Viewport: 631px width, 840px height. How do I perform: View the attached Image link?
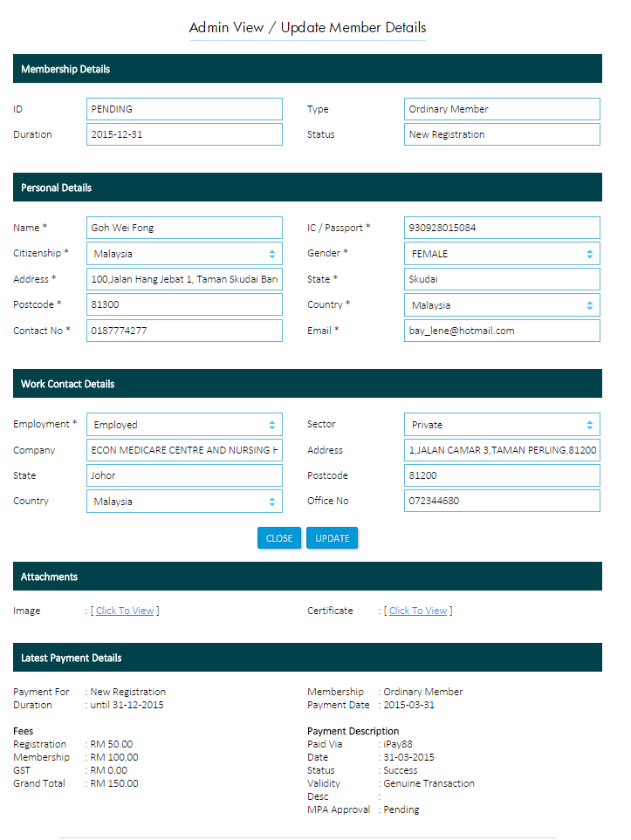click(125, 611)
